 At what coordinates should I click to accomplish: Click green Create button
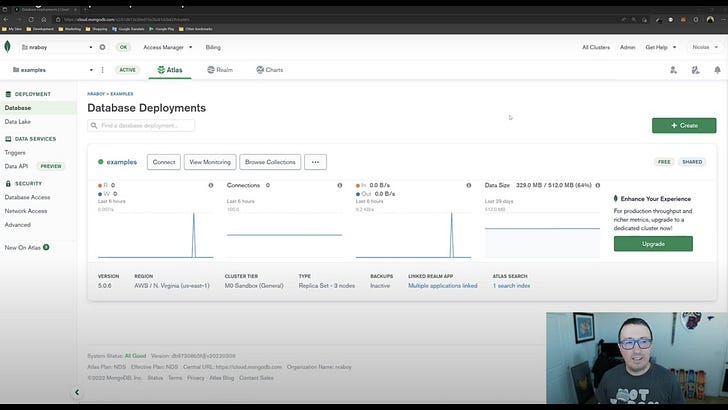(684, 125)
